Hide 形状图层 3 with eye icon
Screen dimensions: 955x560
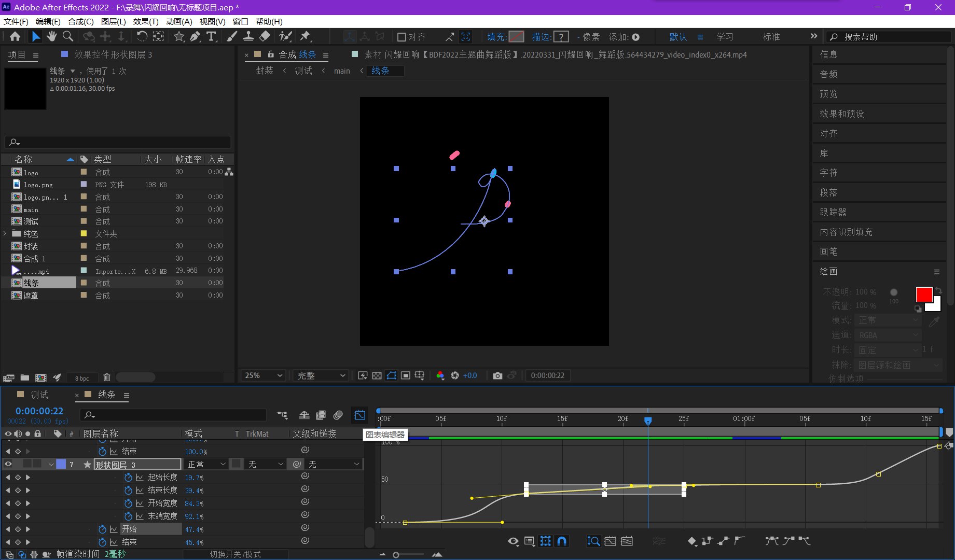coord(8,464)
